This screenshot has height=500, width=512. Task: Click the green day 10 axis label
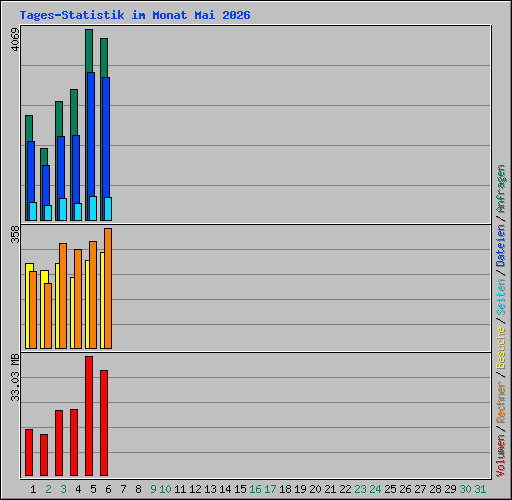165,489
